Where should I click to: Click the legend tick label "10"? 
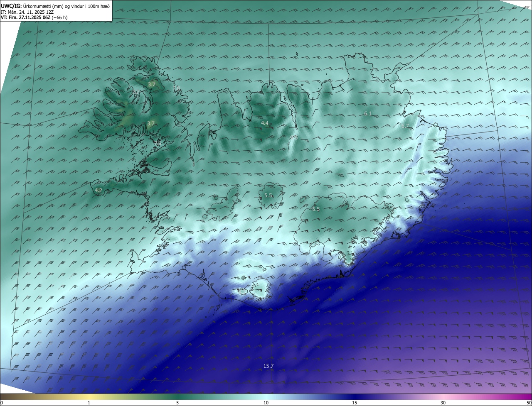pyautogui.click(x=266, y=403)
